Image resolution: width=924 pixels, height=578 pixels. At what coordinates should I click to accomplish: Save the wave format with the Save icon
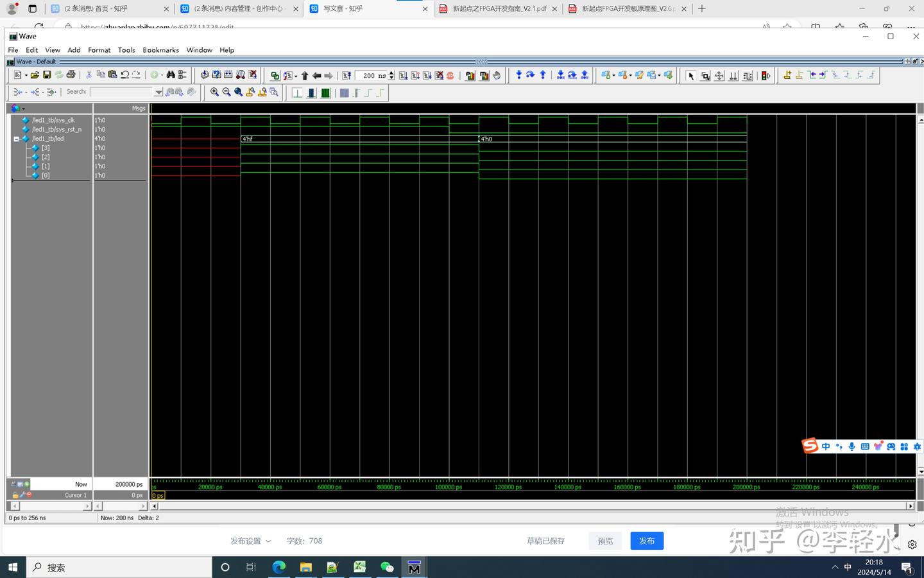(x=47, y=75)
